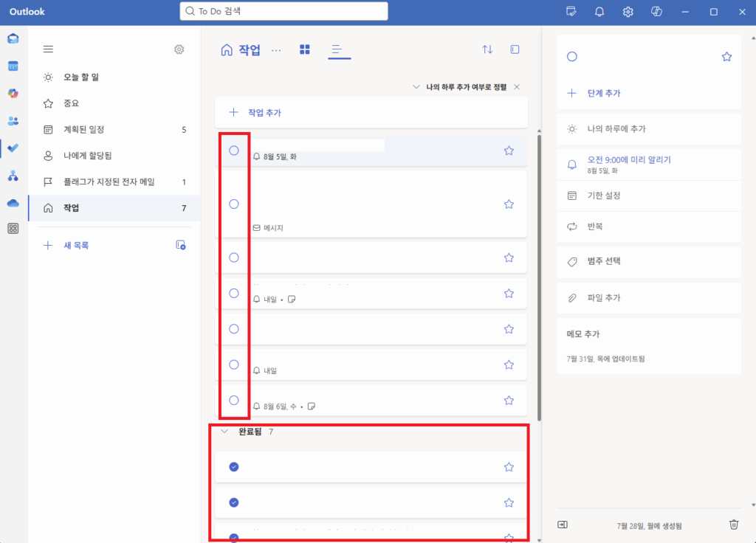
Task: Star the first task in the list
Action: pyautogui.click(x=509, y=150)
